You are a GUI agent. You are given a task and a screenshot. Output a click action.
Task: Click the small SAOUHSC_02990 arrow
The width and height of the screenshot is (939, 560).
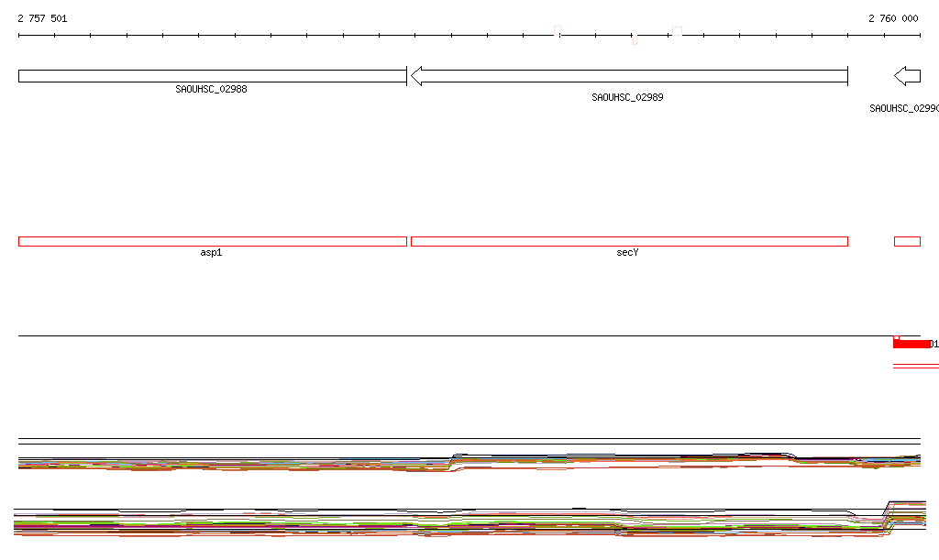907,76
